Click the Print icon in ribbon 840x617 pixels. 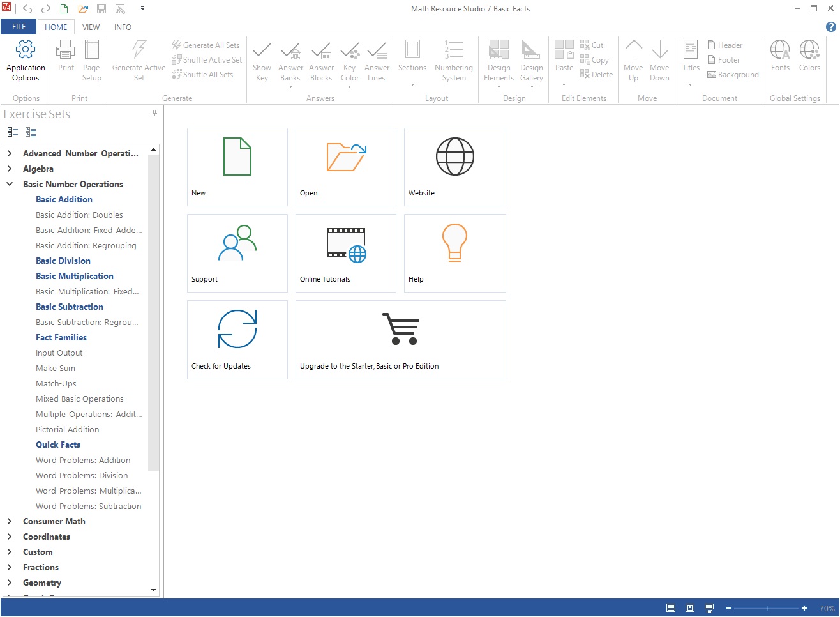tap(66, 49)
